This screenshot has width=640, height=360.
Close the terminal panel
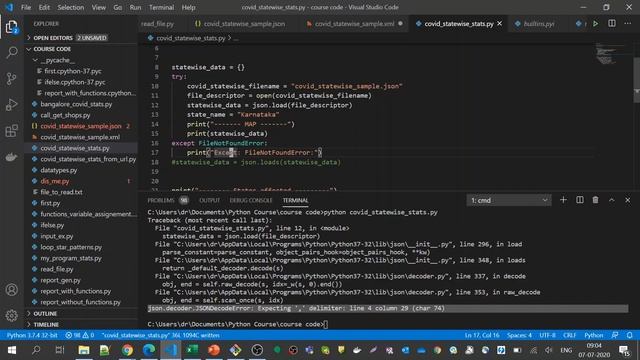pos(628,200)
